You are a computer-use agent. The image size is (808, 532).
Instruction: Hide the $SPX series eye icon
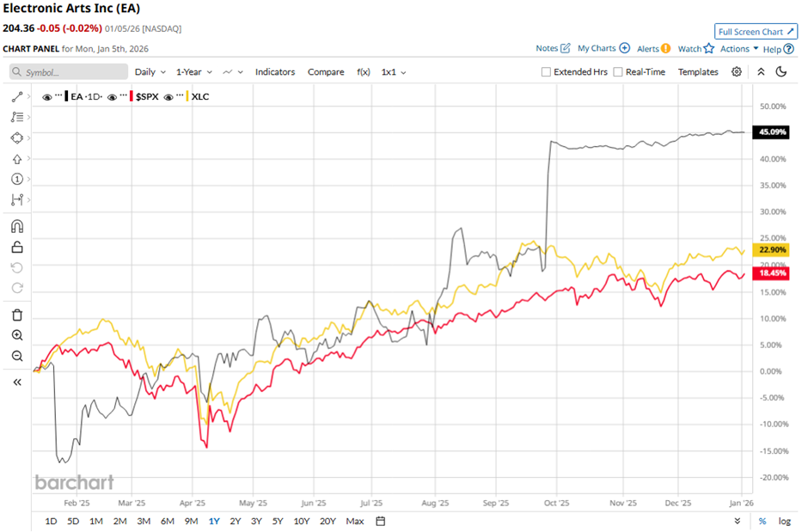point(112,97)
